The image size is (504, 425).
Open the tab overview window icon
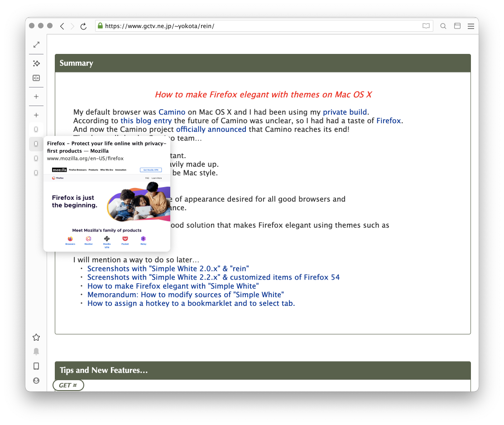[x=457, y=26]
